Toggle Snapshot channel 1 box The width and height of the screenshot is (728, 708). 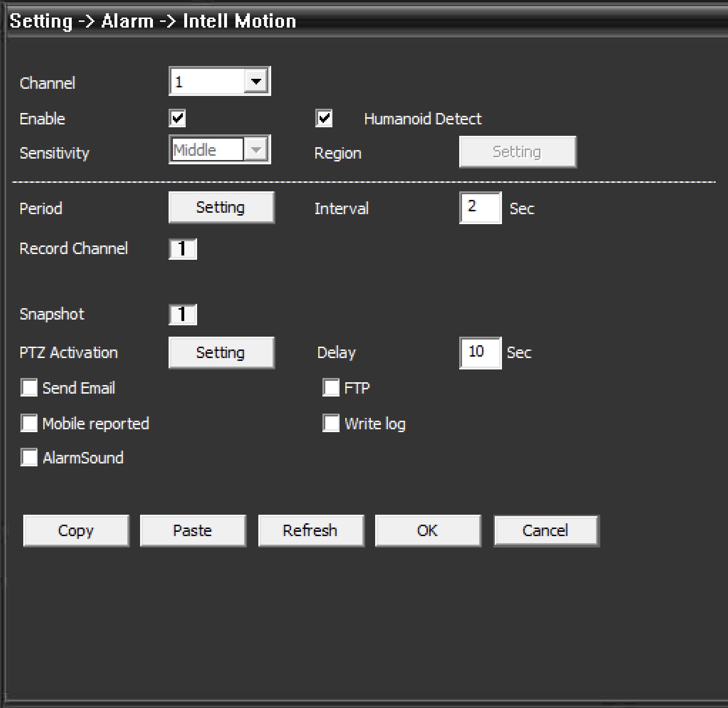(x=182, y=314)
